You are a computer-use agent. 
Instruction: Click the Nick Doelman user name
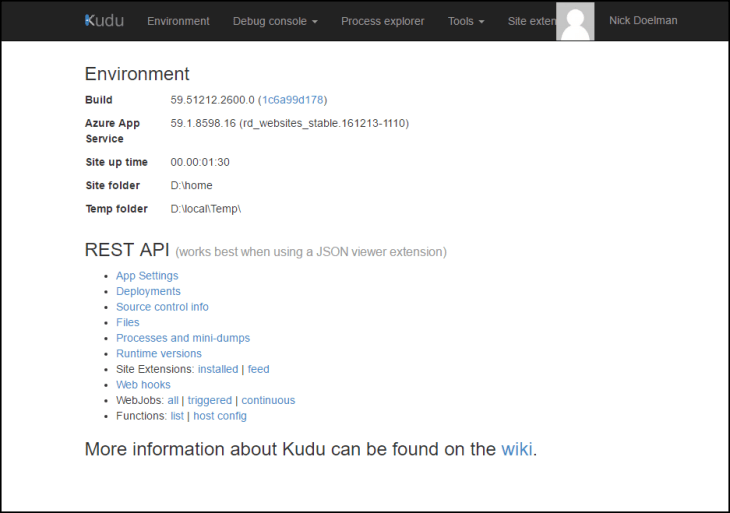[643, 20]
